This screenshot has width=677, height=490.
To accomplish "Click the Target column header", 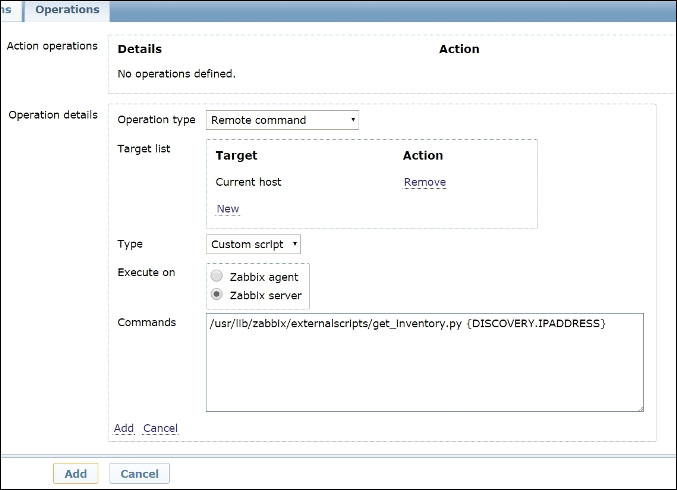I will (236, 156).
